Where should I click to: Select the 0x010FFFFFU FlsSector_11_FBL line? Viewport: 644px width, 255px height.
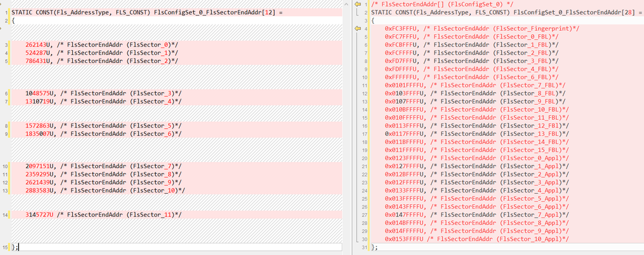[x=507, y=118]
